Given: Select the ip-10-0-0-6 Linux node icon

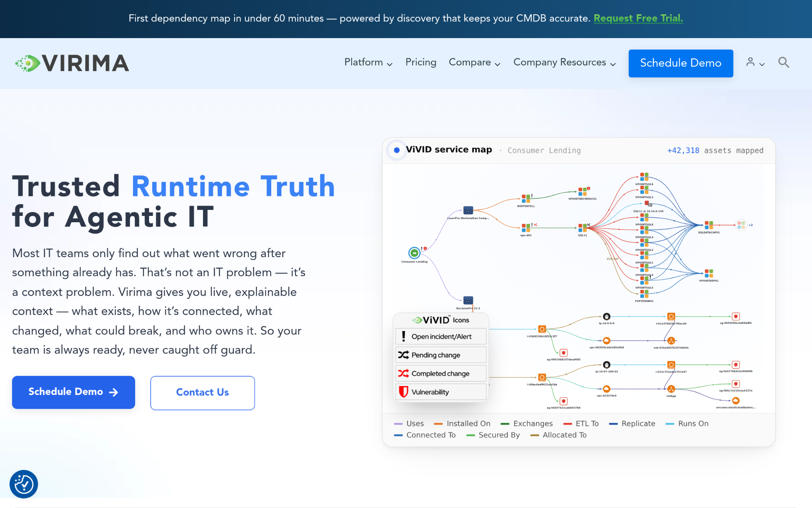Looking at the screenshot, I should click(607, 316).
